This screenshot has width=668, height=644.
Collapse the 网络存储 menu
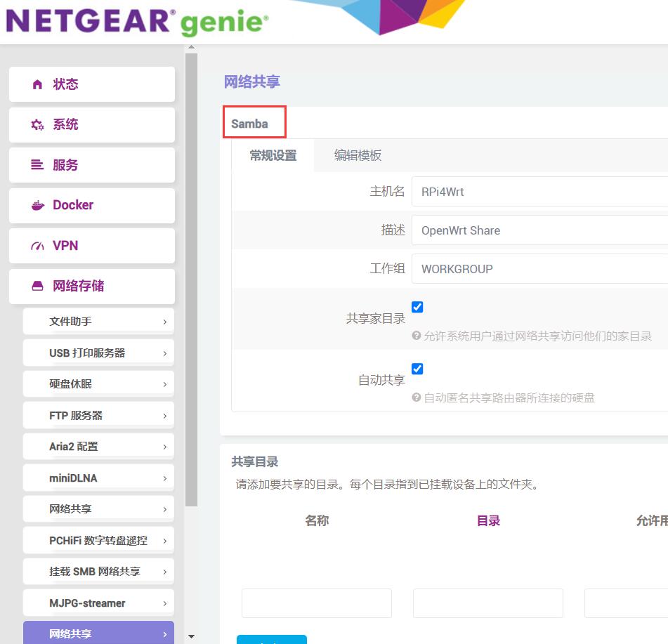pyautogui.click(x=92, y=286)
